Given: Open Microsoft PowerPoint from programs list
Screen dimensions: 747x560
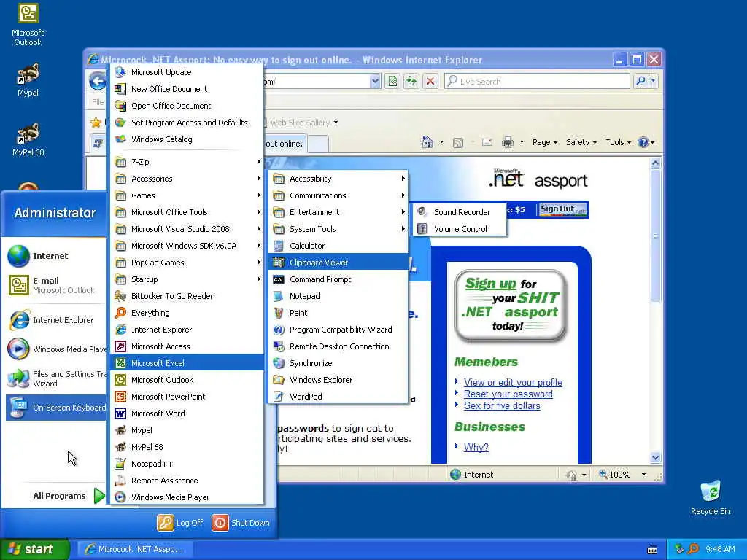Looking at the screenshot, I should [x=187, y=397].
